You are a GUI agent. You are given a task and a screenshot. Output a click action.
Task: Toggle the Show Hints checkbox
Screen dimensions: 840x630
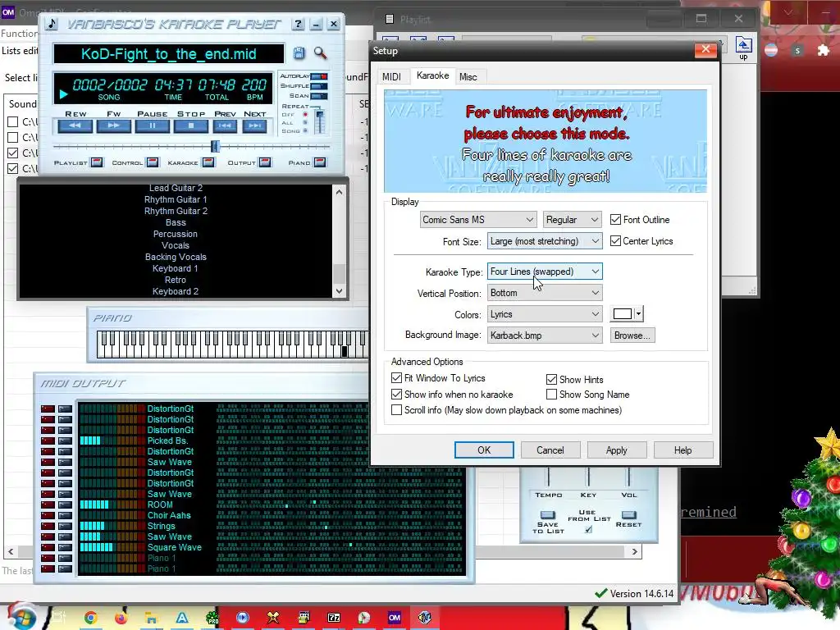551,379
